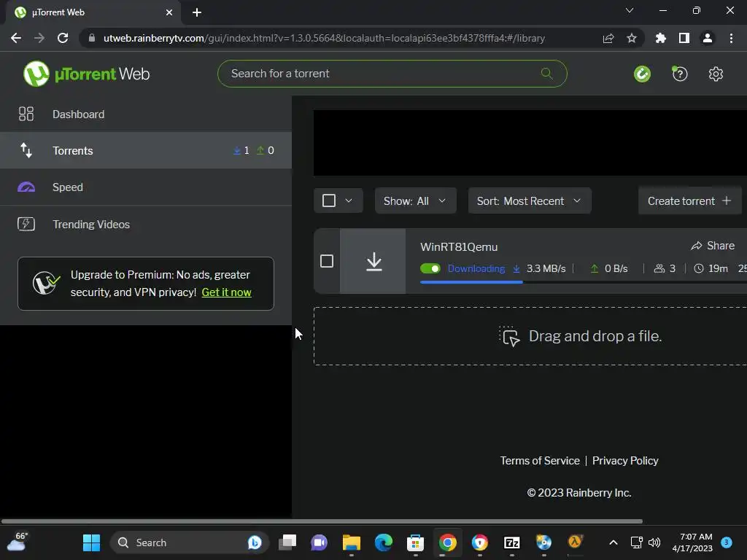Share the WinRT81Qemu torrent

click(x=713, y=246)
